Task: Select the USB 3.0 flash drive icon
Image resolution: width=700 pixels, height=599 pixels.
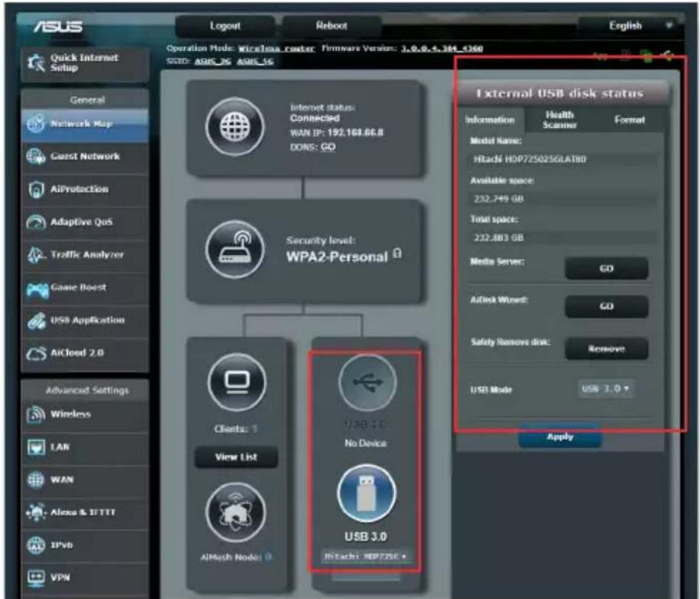Action: (x=367, y=493)
